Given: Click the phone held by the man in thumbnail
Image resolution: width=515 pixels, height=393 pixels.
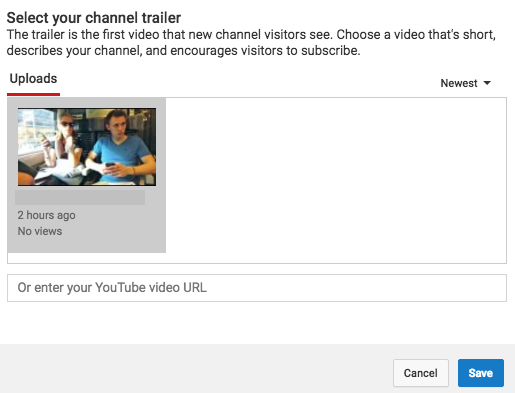Looking at the screenshot, I should click(110, 165).
